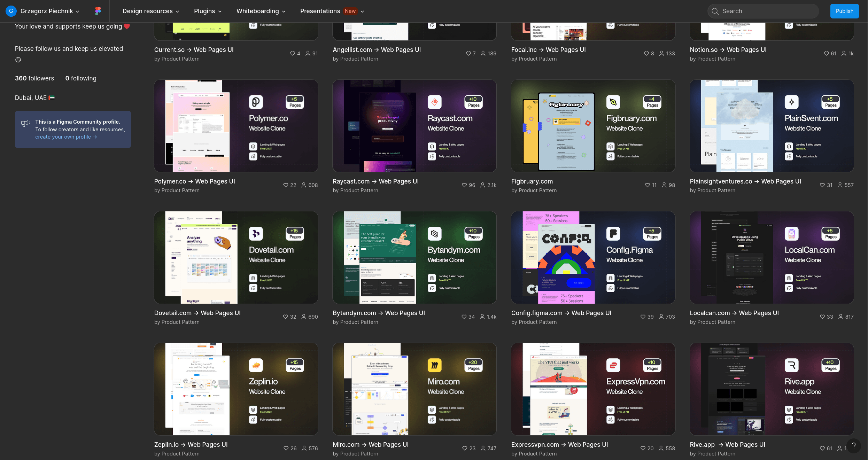This screenshot has height=460, width=868.
Task: Open Dovetail.com Website Clone thumbnail
Action: pyautogui.click(x=236, y=257)
